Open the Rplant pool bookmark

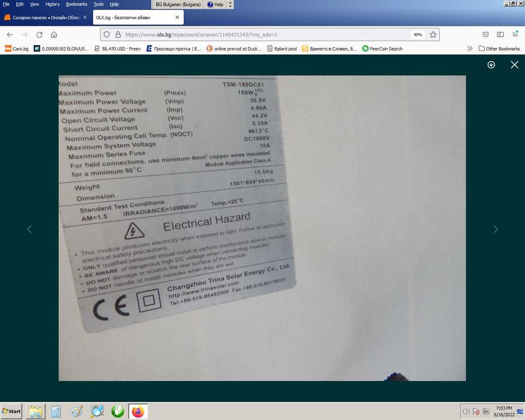click(x=282, y=49)
